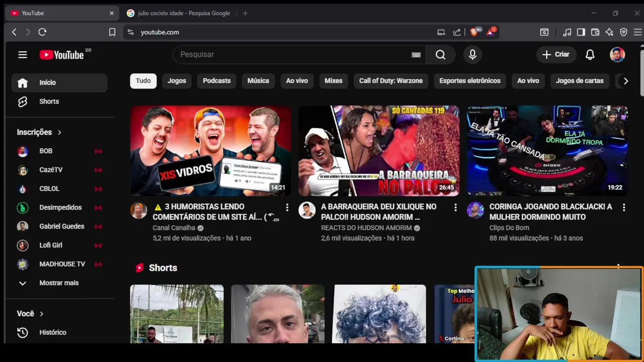Go back with browser back arrow
This screenshot has width=644, height=362.
point(14,32)
